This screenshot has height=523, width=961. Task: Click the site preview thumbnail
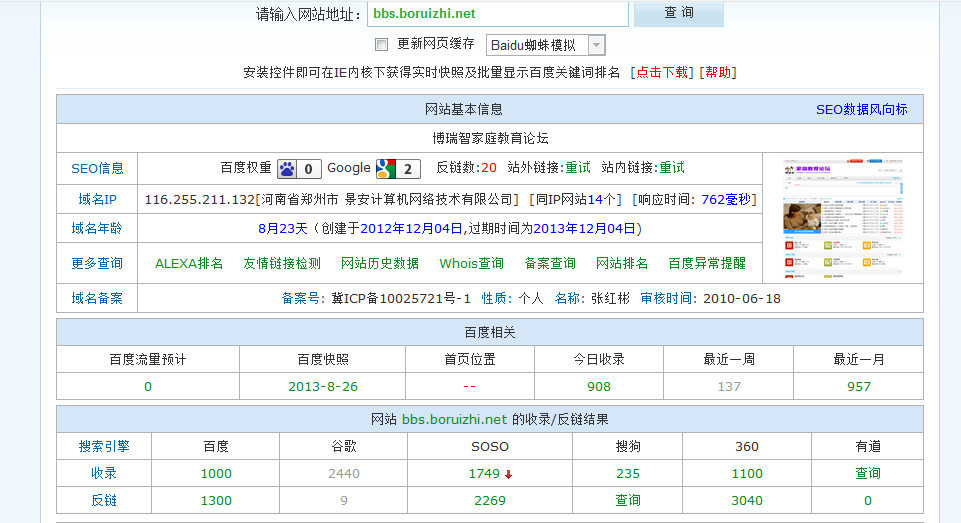[843, 218]
